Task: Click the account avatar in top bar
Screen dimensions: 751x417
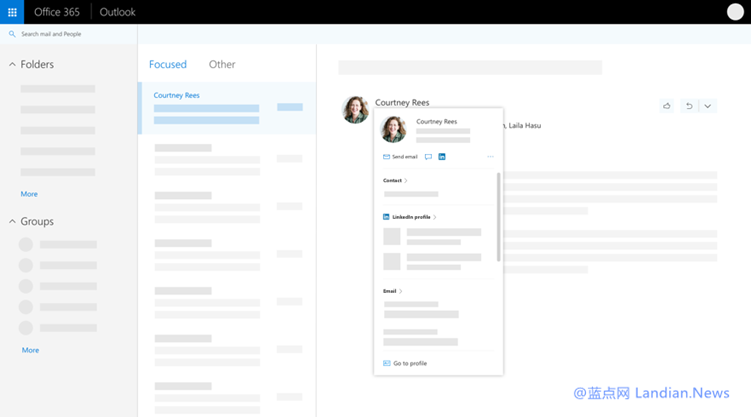Action: coord(735,12)
